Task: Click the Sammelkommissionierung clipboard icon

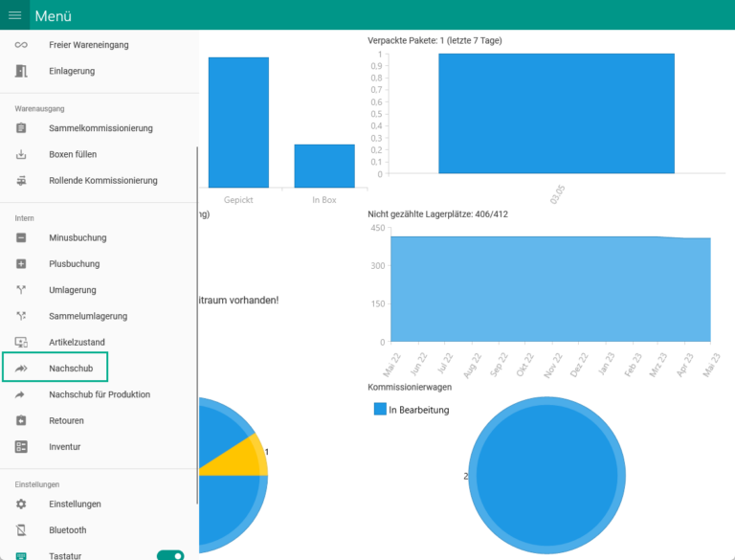Action: 21,128
